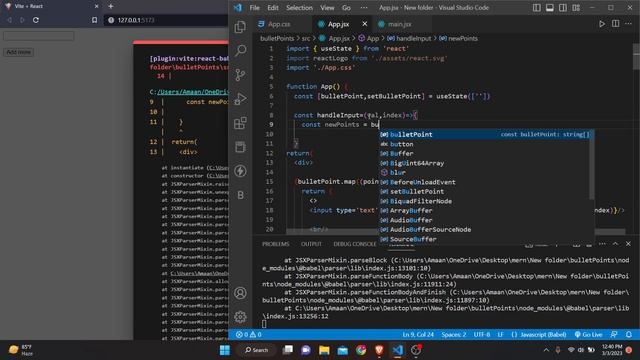Open the Customize Layout icon
The image size is (640, 360).
(576, 8)
